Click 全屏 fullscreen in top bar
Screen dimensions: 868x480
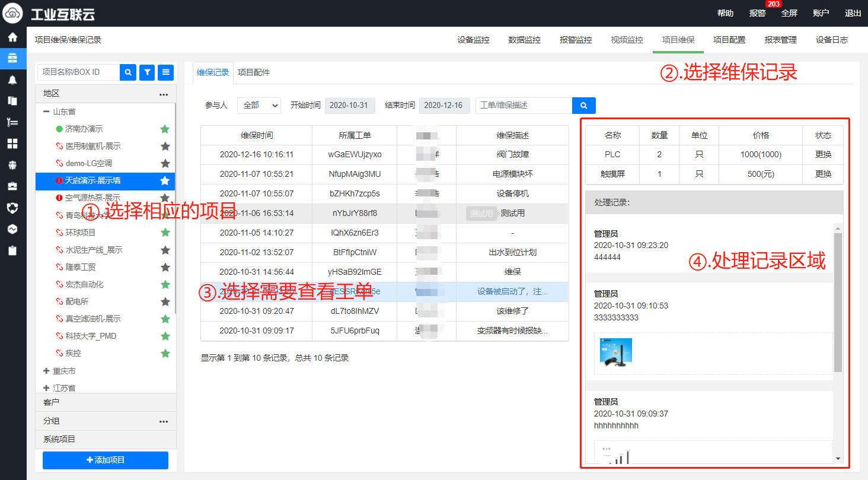[789, 13]
